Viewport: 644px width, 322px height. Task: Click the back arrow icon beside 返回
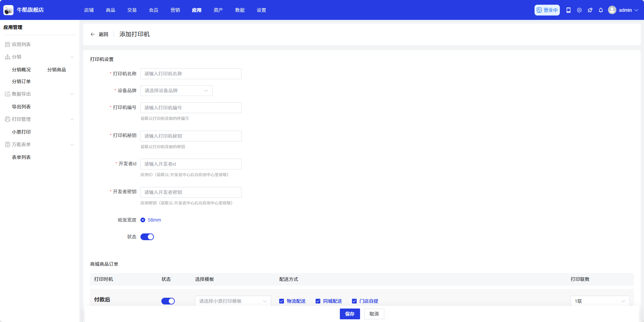point(93,34)
